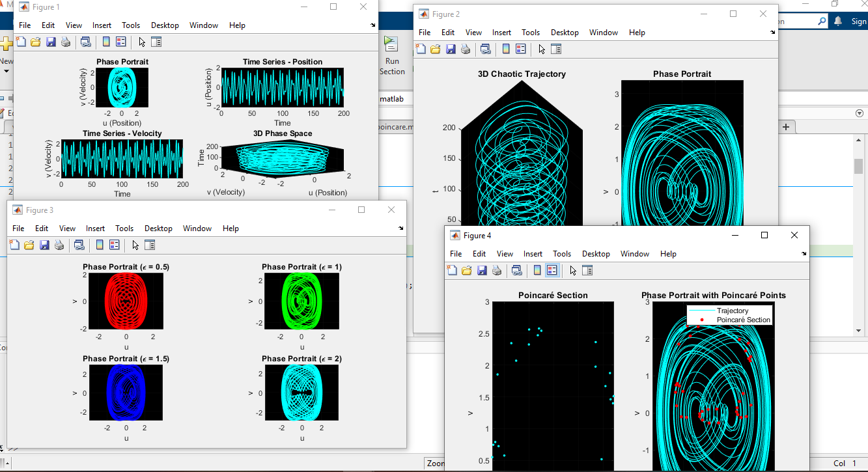868x472 pixels.
Task: Click New Figure icon in Figure 1 toolbar
Action: point(21,42)
